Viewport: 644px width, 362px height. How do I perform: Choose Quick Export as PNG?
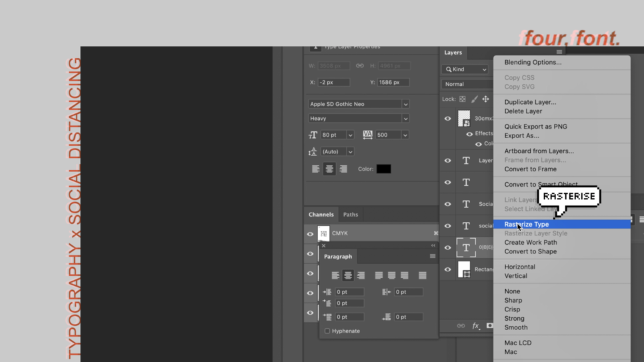[x=535, y=127]
